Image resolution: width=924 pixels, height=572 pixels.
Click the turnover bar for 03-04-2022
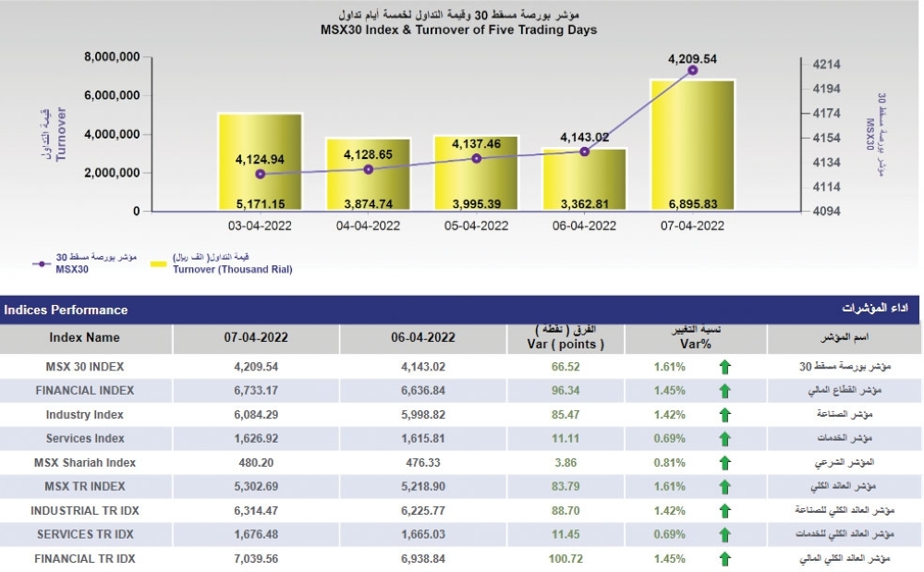260,162
